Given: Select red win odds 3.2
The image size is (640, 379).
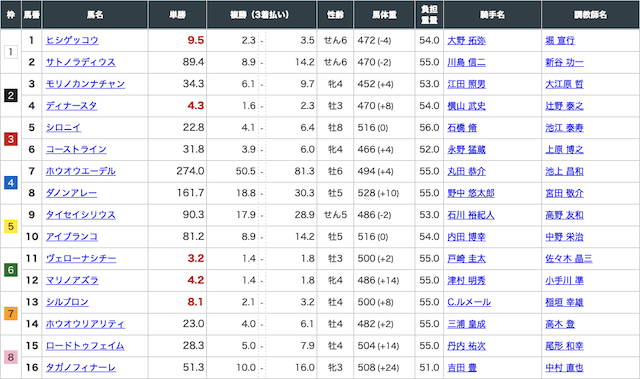Looking at the screenshot, I should tap(196, 258).
